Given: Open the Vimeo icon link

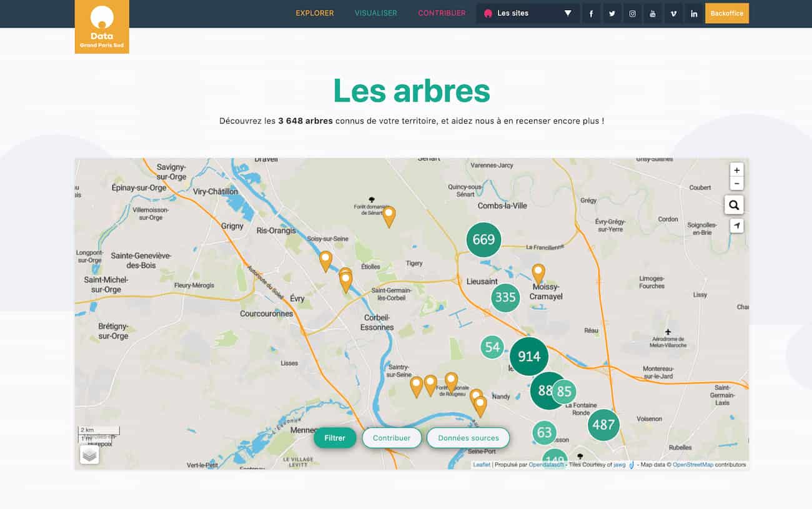Looking at the screenshot, I should [x=673, y=14].
